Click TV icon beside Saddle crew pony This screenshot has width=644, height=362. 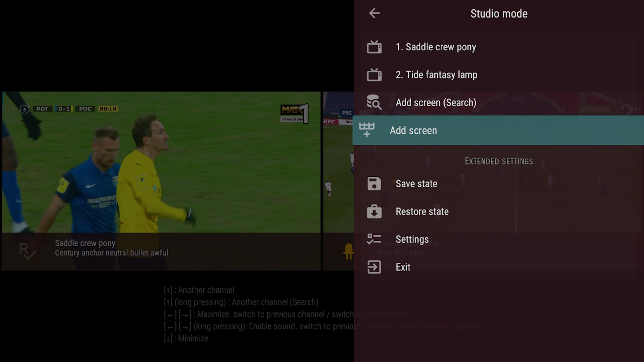[x=374, y=47]
